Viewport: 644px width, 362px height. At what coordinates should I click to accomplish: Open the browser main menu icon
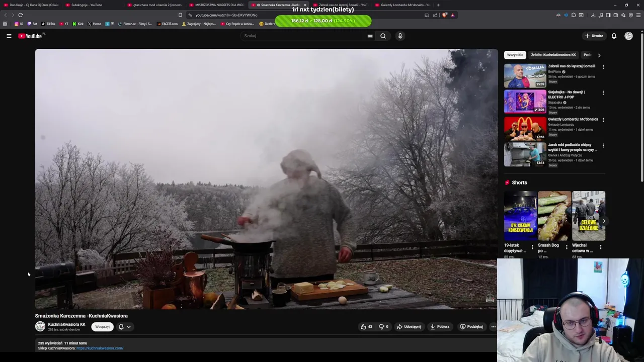click(638, 15)
